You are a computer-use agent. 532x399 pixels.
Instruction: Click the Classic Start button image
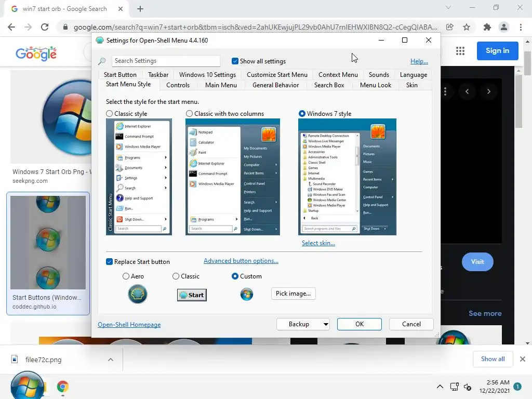192,295
